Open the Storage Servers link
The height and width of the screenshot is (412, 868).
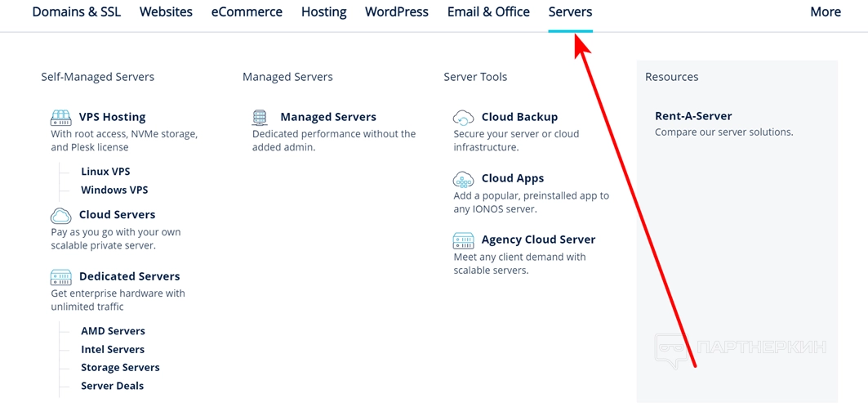click(x=120, y=368)
